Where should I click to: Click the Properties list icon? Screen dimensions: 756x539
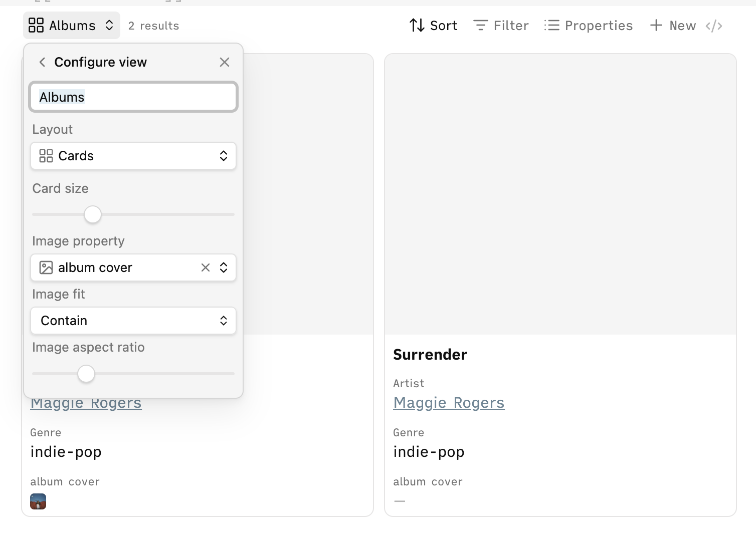click(x=552, y=26)
